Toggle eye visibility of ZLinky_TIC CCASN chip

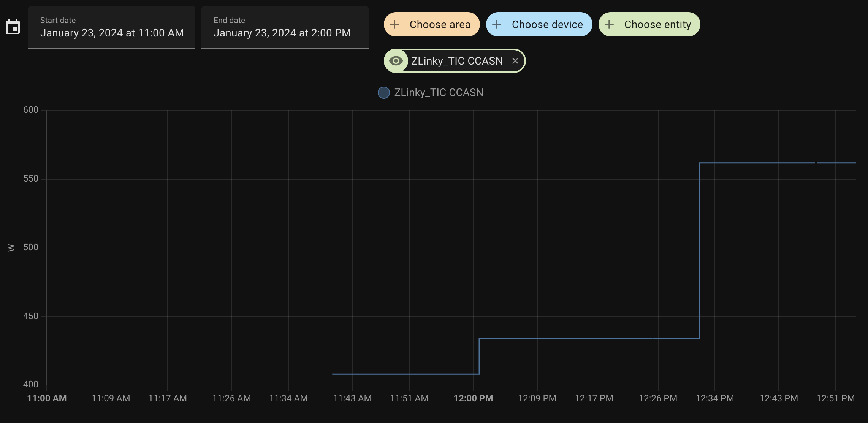(396, 61)
